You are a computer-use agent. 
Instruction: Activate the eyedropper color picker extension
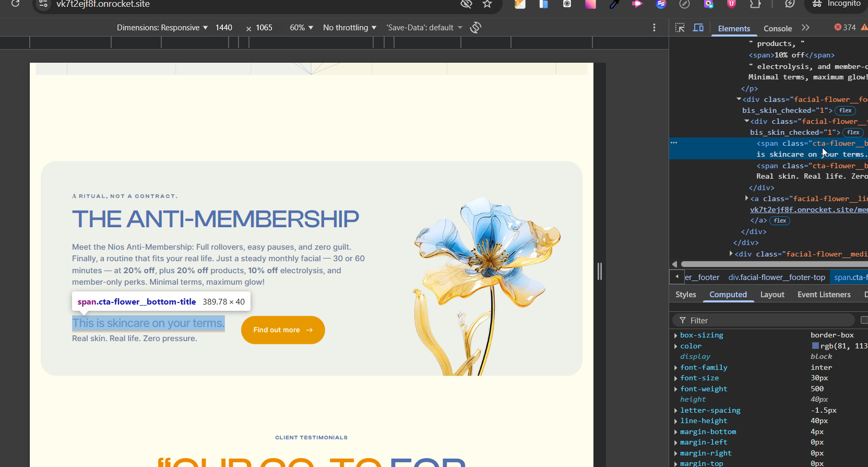[614, 4]
